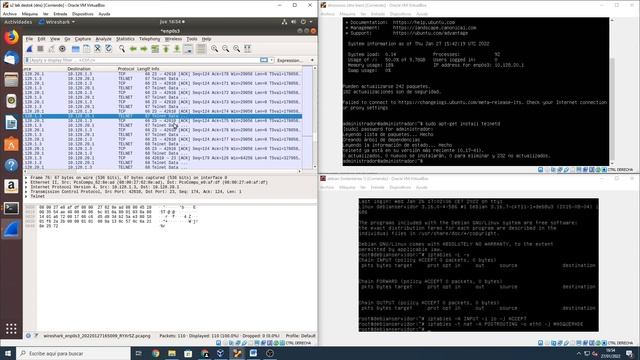Click Actividades in Ubuntu top bar
The image size is (640, 360).
pos(18,22)
